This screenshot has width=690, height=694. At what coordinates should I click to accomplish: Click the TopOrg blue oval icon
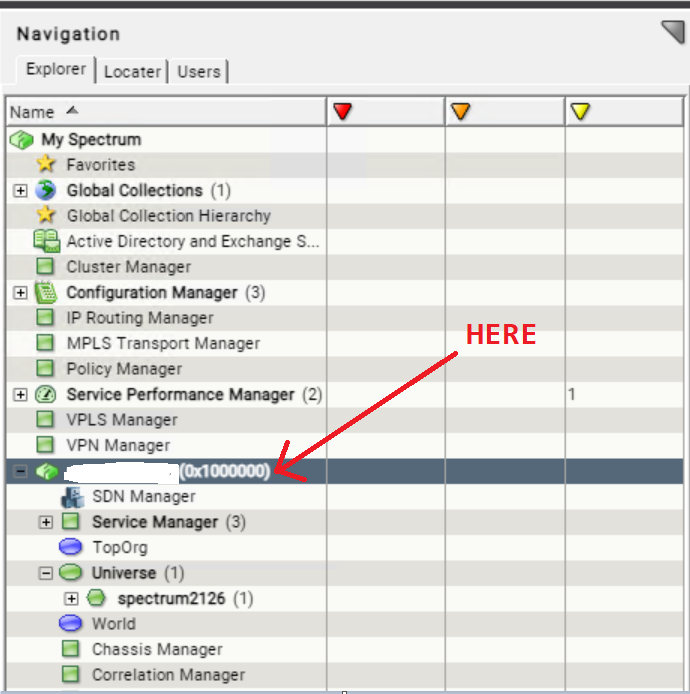point(71,547)
